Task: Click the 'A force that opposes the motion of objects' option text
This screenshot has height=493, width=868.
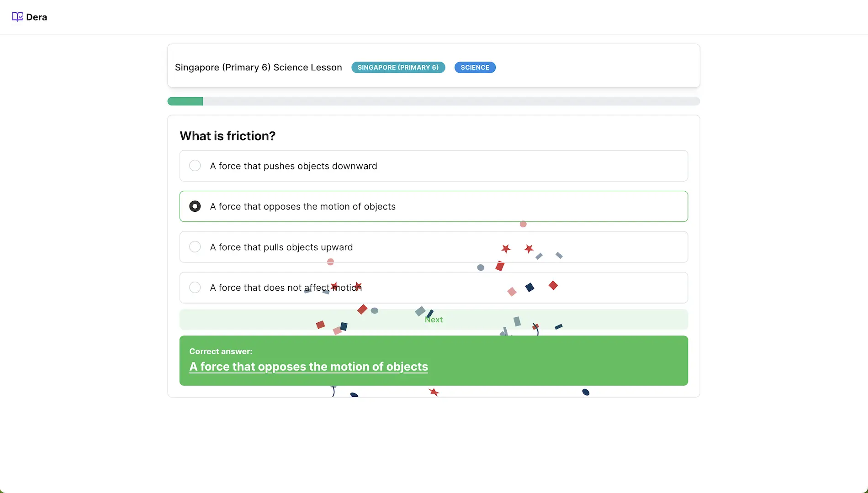Action: pos(302,207)
